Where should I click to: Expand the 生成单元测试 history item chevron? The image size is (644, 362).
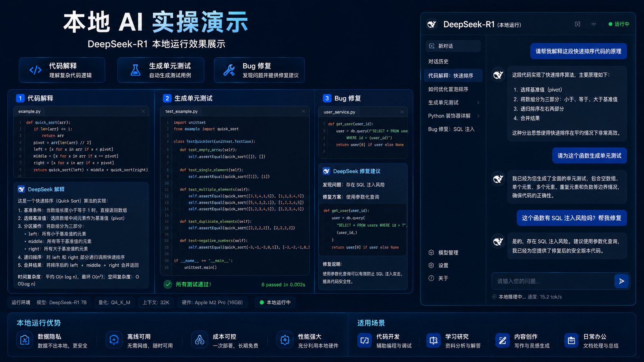pyautogui.click(x=478, y=102)
